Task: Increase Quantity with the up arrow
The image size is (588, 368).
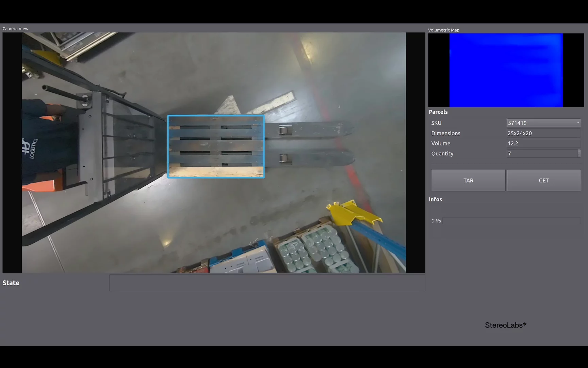Action: point(579,152)
